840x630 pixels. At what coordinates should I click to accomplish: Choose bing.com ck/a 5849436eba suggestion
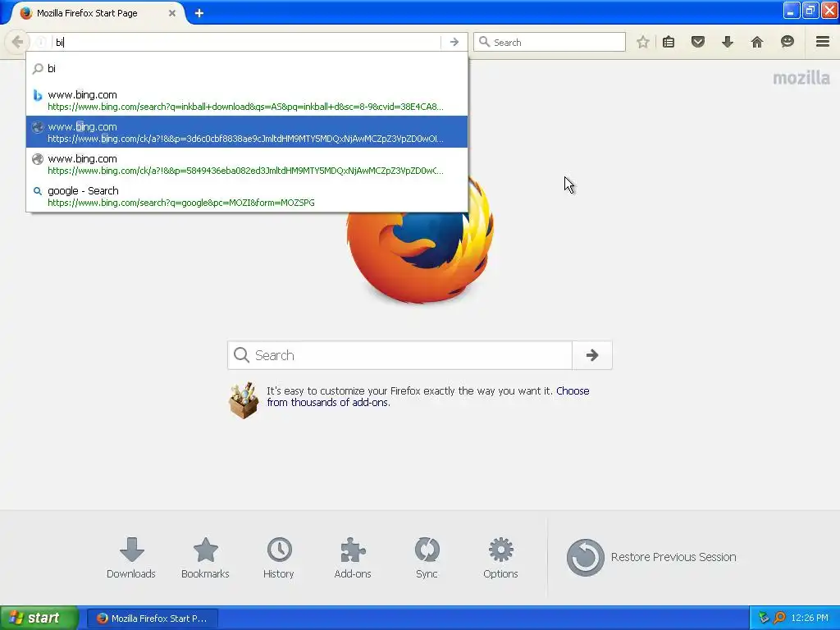[247, 164]
